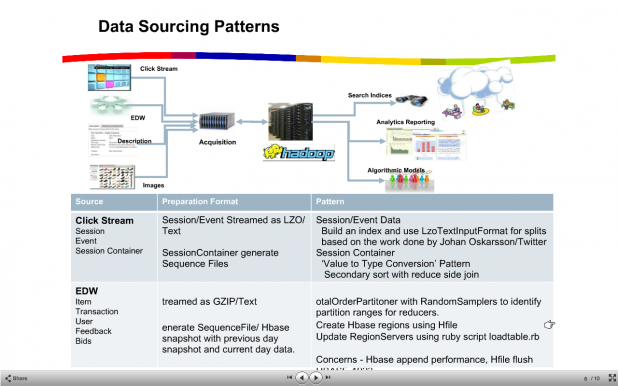This screenshot has width=618, height=386.
Task: Click the Bids entry under EDW
Action: click(83, 341)
